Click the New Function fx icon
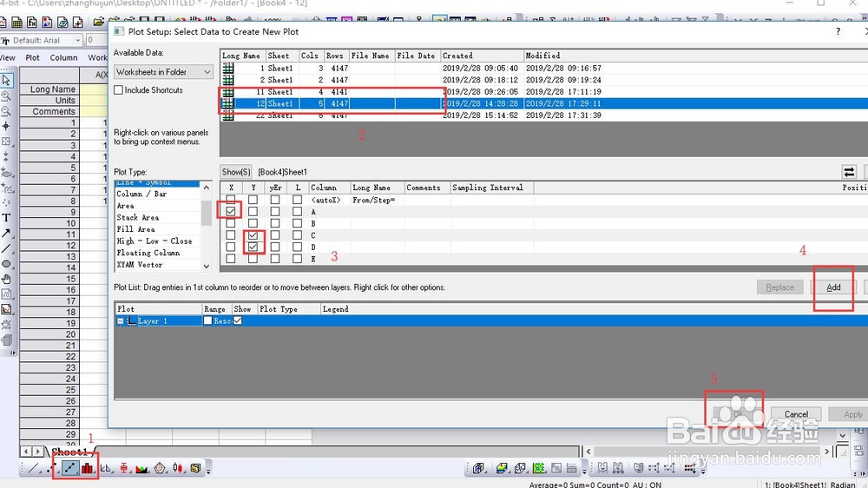This screenshot has width=868, height=488. click(32, 23)
